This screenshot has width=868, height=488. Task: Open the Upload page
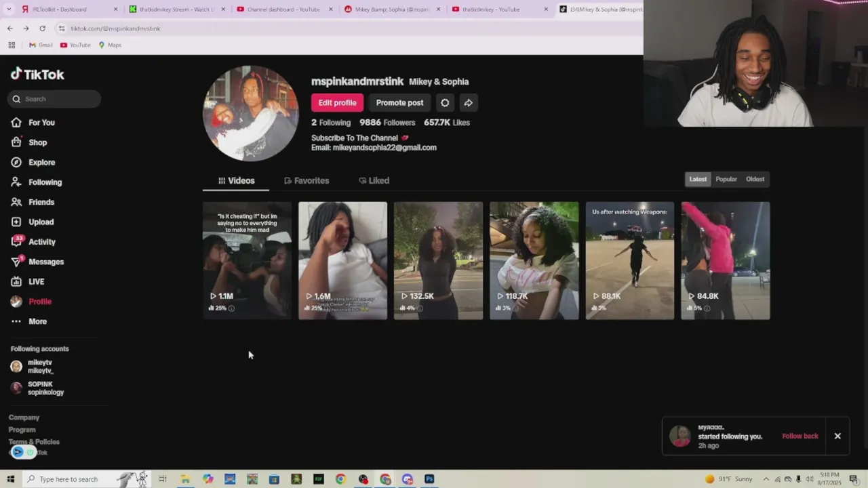click(x=32, y=222)
